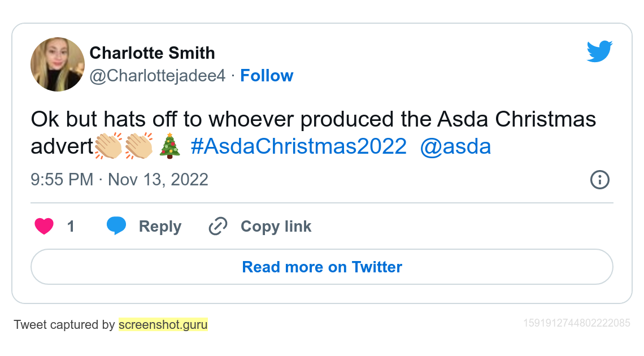
Task: Visit the @asda mention
Action: (456, 146)
